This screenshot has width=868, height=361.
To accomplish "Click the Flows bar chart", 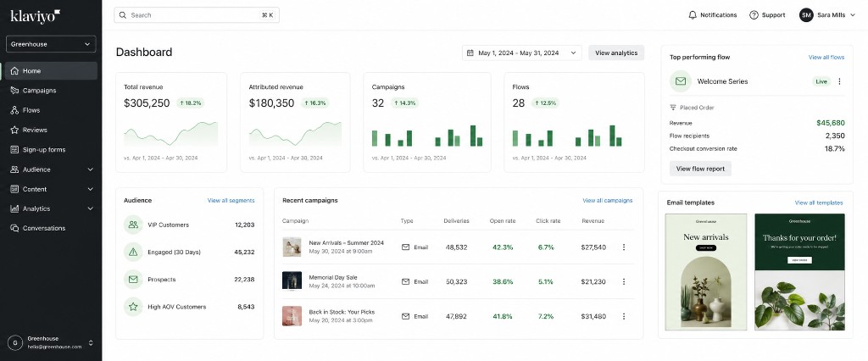I will (x=567, y=136).
